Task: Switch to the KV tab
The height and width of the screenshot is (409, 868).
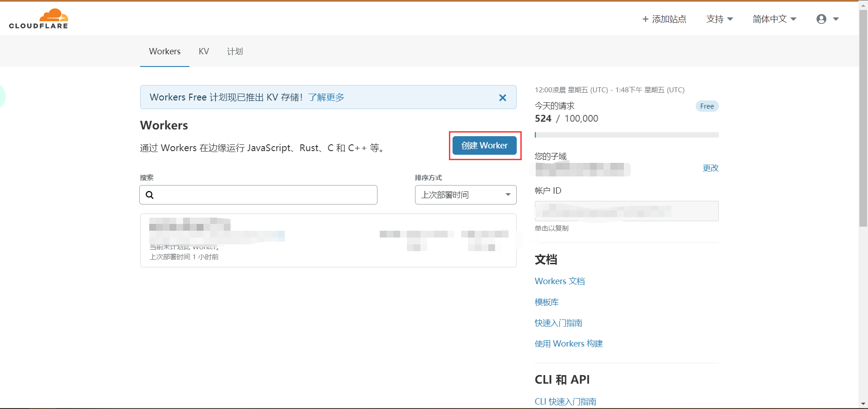Action: click(x=204, y=52)
